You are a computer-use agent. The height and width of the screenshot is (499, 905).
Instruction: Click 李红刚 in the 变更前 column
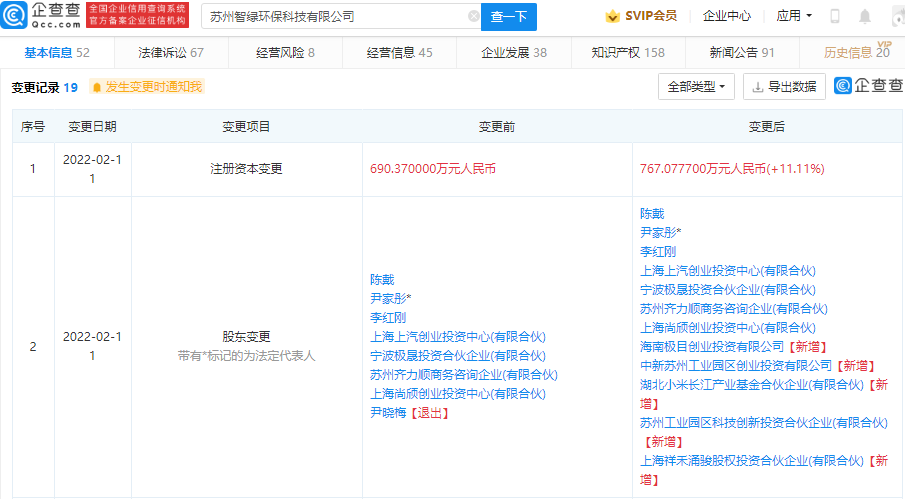point(388,318)
